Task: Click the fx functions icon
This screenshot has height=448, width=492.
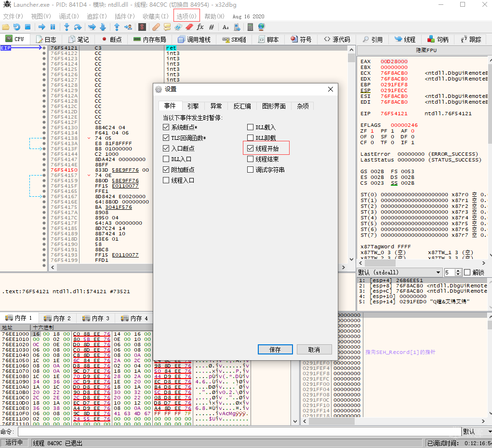Action: pos(200,27)
